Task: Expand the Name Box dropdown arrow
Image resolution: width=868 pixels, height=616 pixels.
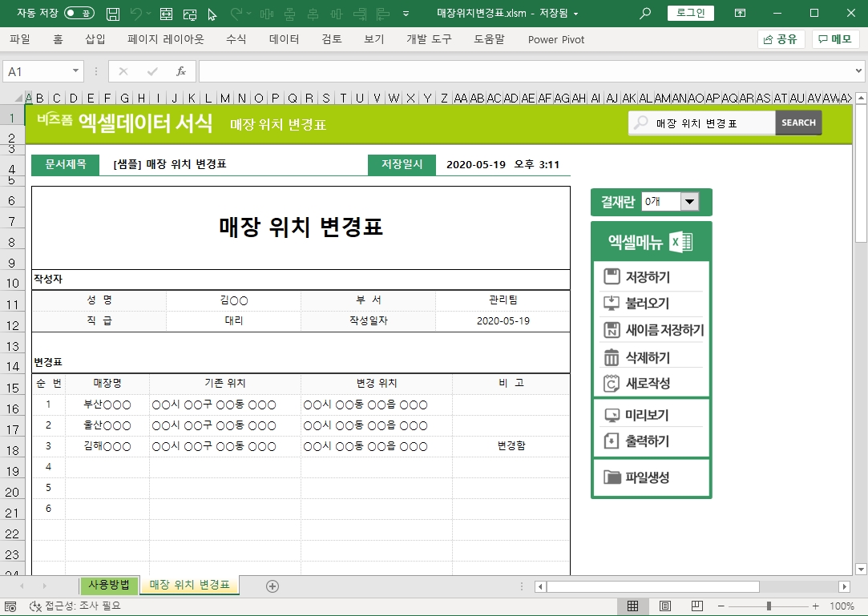Action: 76,71
